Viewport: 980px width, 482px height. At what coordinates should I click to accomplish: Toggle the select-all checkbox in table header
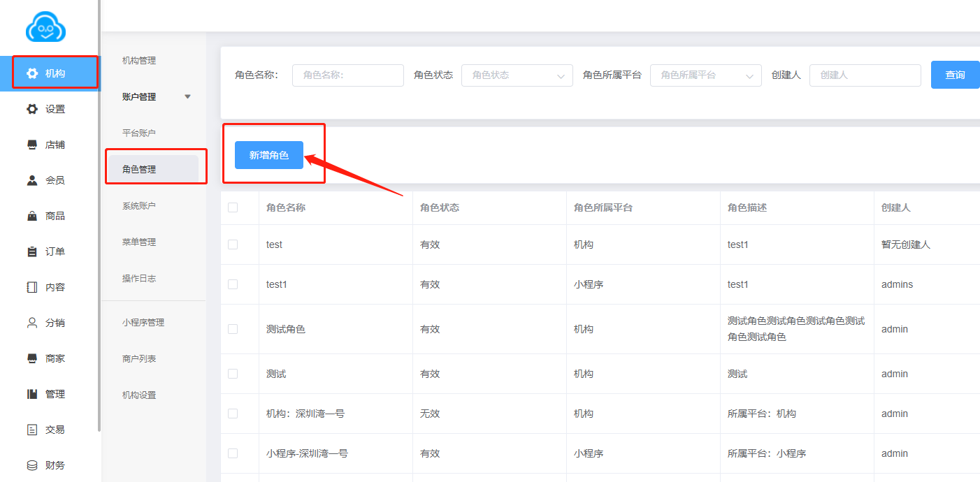pos(233,207)
